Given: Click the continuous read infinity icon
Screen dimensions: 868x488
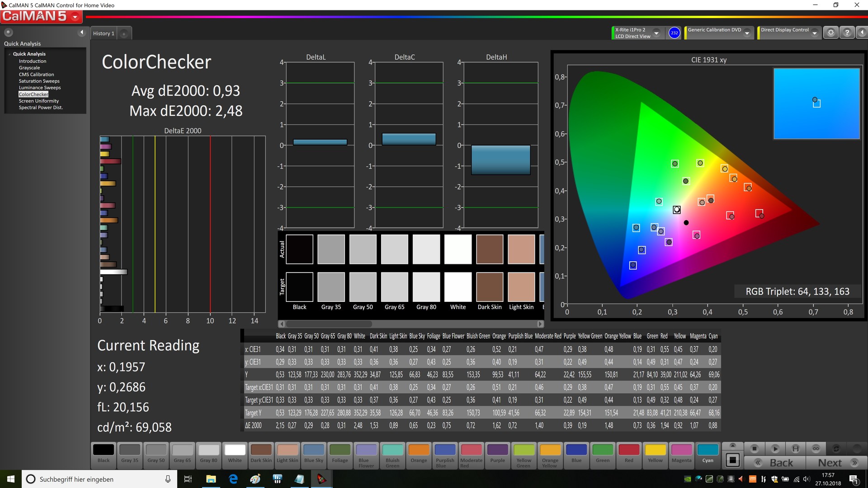Looking at the screenshot, I should 816,449.
